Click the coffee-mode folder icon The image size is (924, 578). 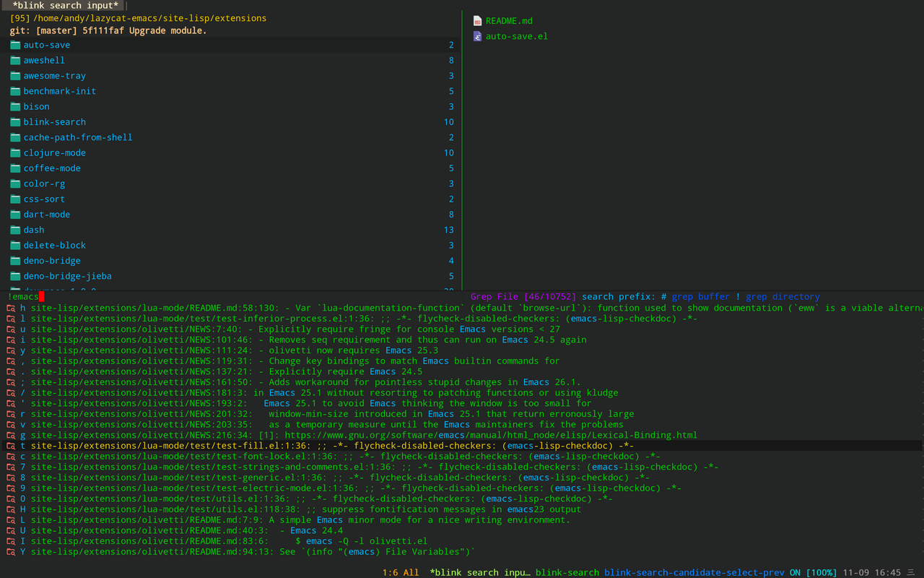(16, 168)
